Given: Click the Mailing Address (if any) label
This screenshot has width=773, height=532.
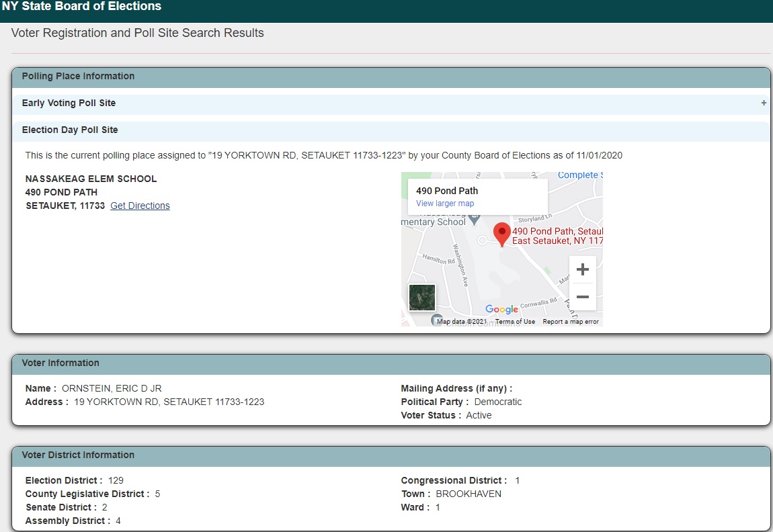Looking at the screenshot, I should 456,389.
